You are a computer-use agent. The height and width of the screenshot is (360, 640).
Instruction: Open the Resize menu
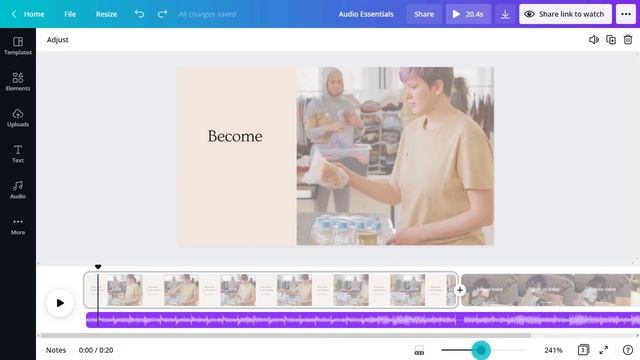pyautogui.click(x=107, y=14)
